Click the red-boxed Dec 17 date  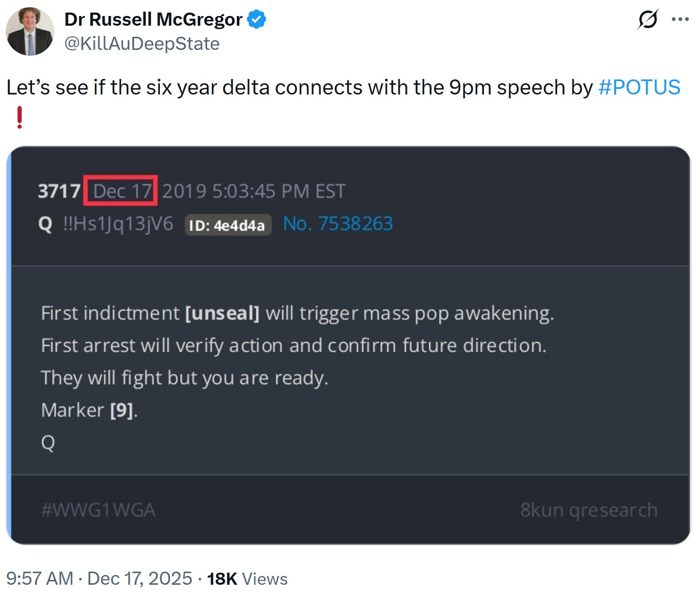pos(122,191)
